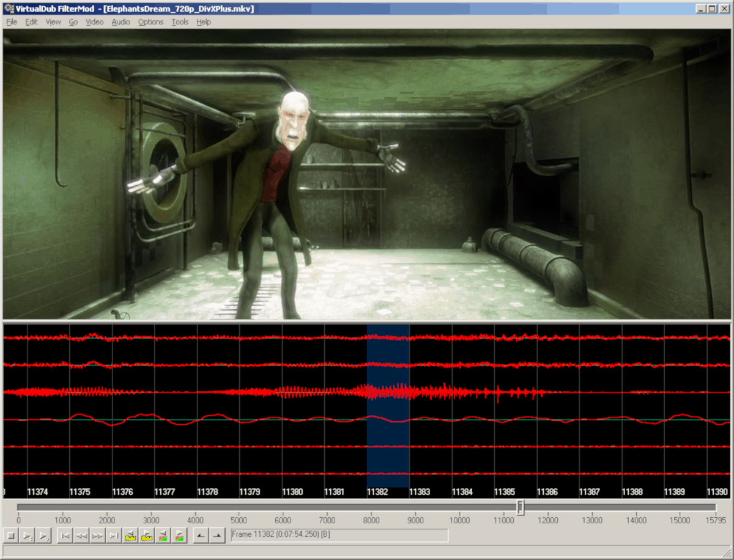Open the Audio menu
This screenshot has width=734, height=560.
[x=120, y=21]
